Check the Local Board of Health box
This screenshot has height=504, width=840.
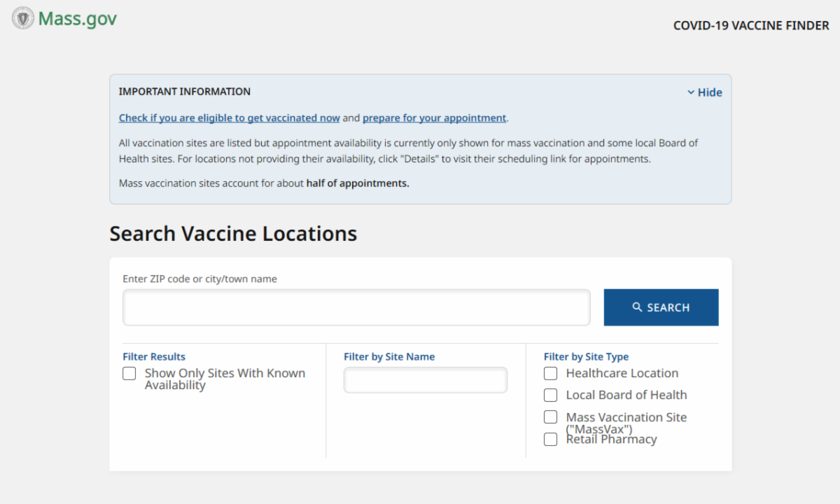(551, 395)
